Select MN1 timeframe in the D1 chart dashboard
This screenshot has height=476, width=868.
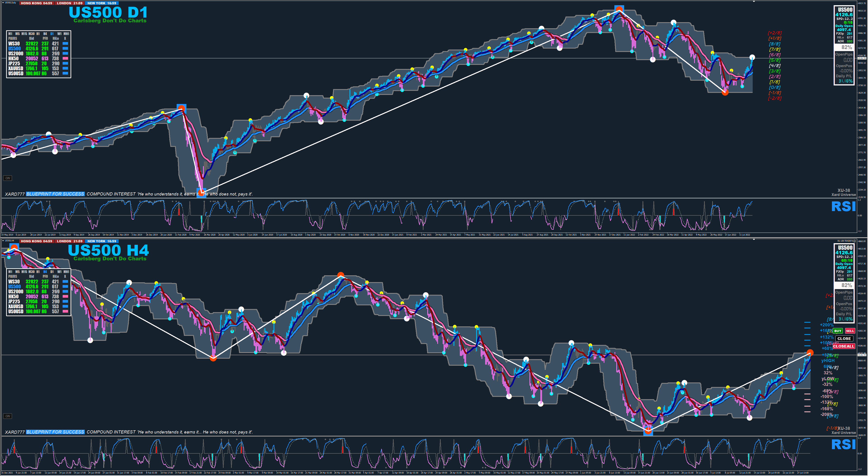pyautogui.click(x=66, y=34)
